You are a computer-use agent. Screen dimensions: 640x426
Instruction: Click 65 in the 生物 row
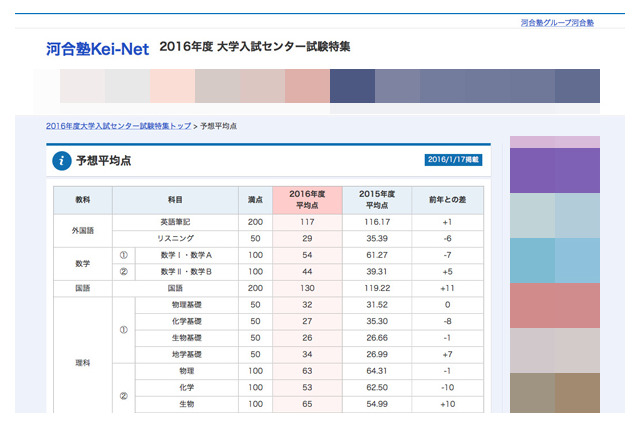pos(307,404)
